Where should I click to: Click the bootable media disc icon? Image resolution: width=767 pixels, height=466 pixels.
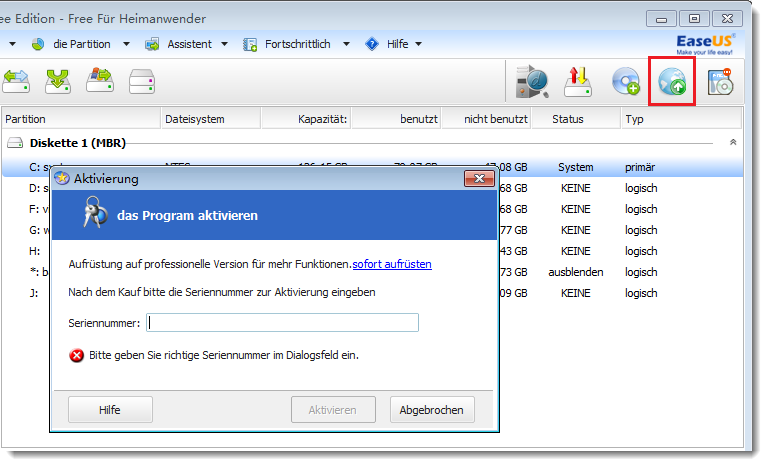coord(720,82)
